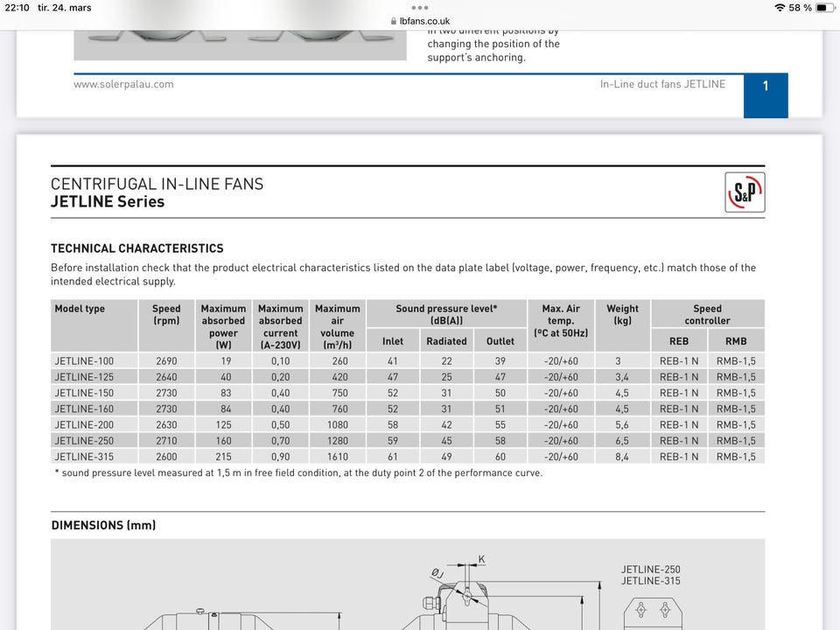Select 'In-Line duct fans JETLINE' footer text
The image size is (840, 630).
pyautogui.click(x=662, y=84)
